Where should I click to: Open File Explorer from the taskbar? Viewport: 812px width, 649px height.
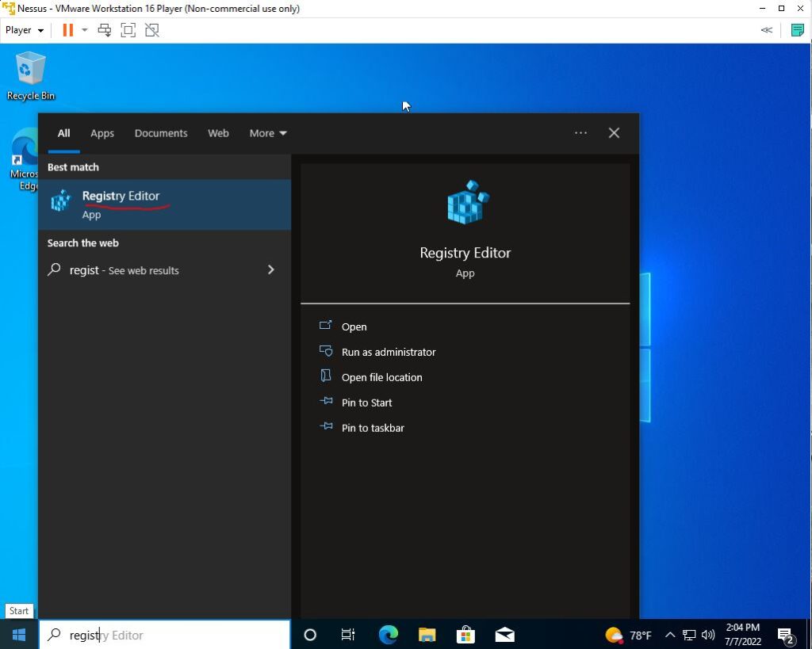pyautogui.click(x=427, y=635)
